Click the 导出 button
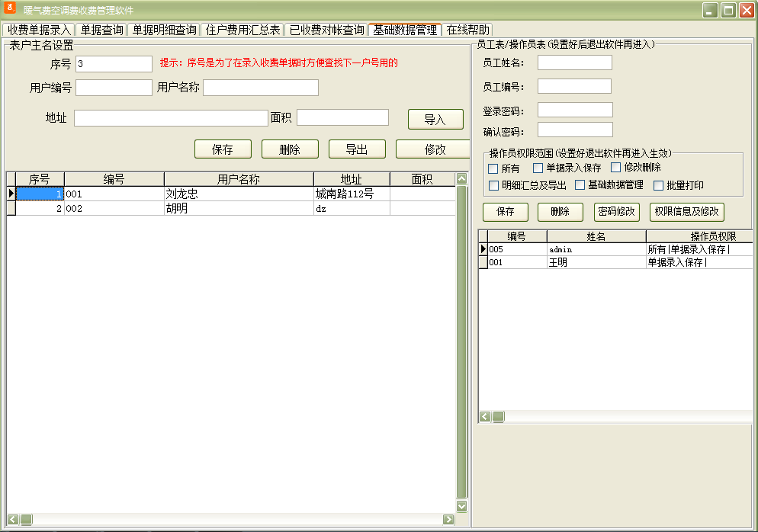Image resolution: width=758 pixels, height=532 pixels. (357, 149)
